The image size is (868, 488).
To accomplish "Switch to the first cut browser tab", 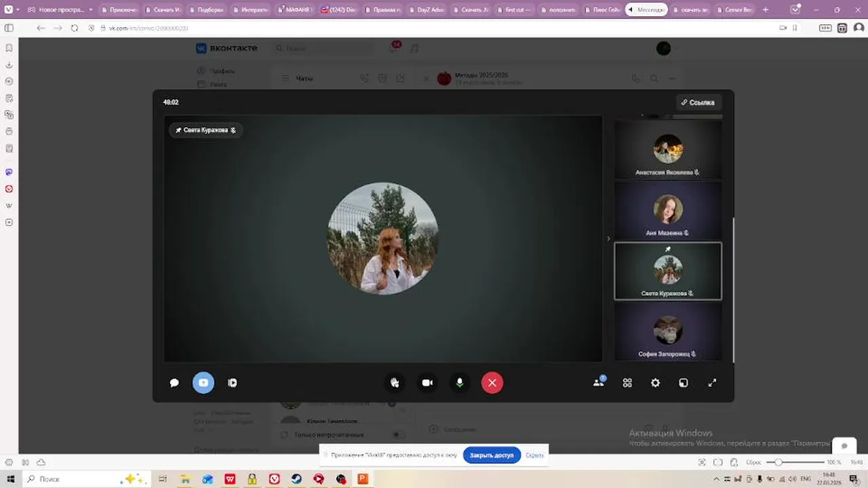I will coord(513,9).
